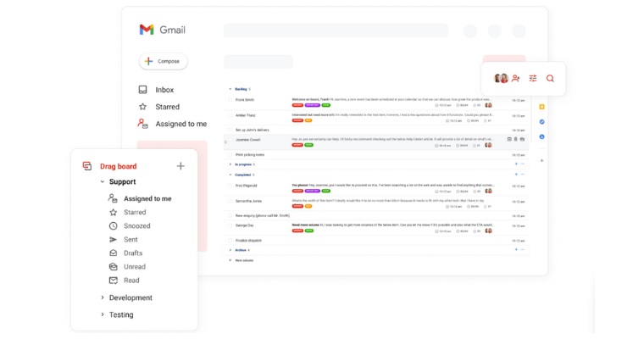644x339 pixels.
Task: Click assignee avatars on Fred Fitzgerald email
Action: click(488, 191)
